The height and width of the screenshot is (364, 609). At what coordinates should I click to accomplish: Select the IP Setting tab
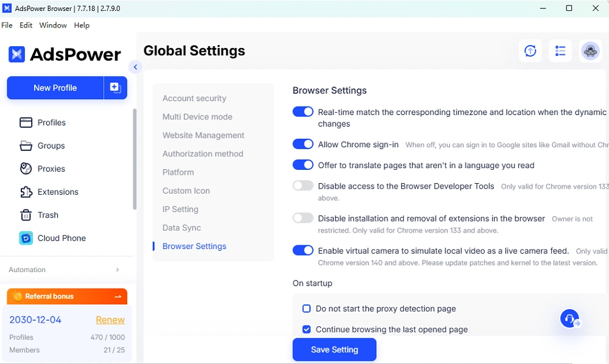tap(180, 209)
